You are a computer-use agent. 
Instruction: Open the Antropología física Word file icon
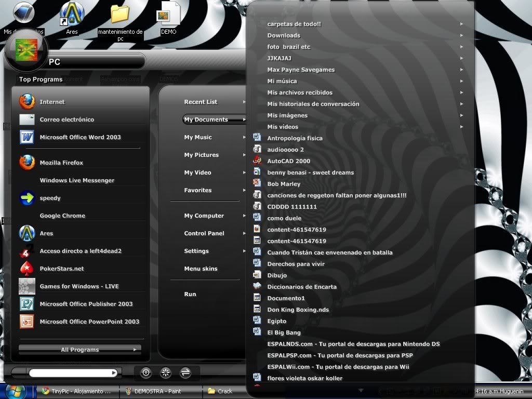coord(257,138)
